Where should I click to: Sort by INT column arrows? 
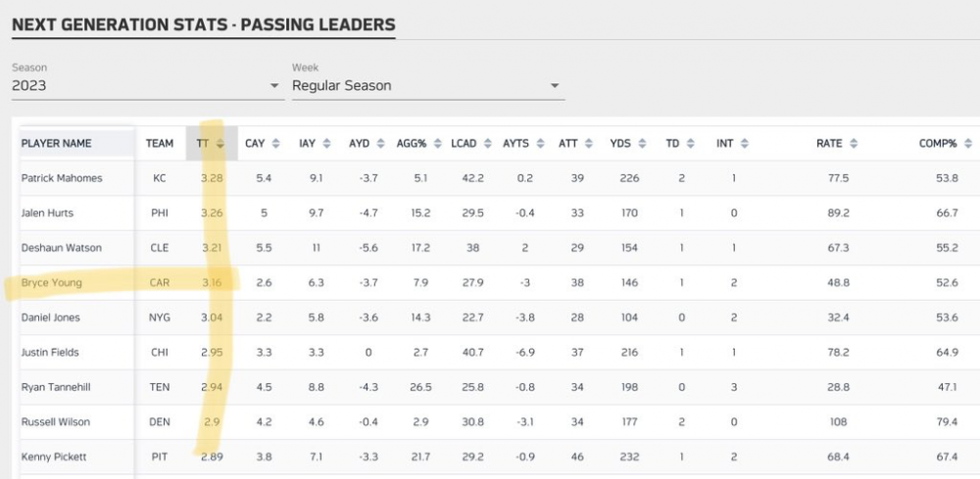(745, 143)
